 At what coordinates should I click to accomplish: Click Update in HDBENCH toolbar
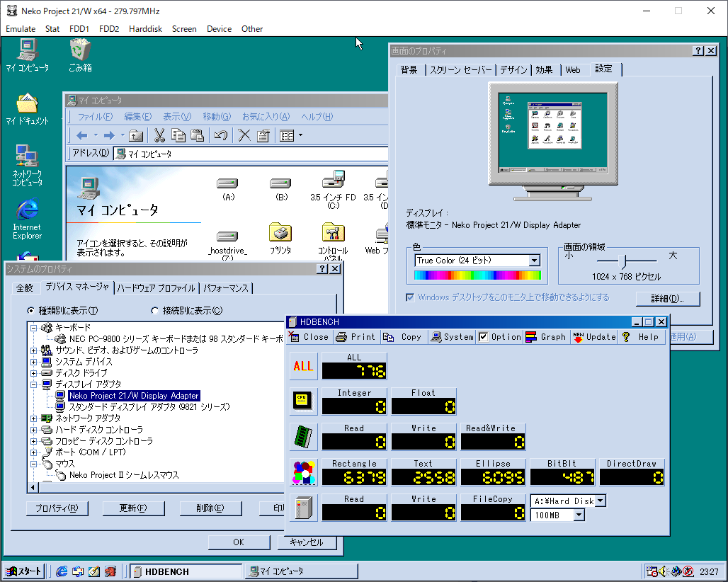[x=594, y=337]
